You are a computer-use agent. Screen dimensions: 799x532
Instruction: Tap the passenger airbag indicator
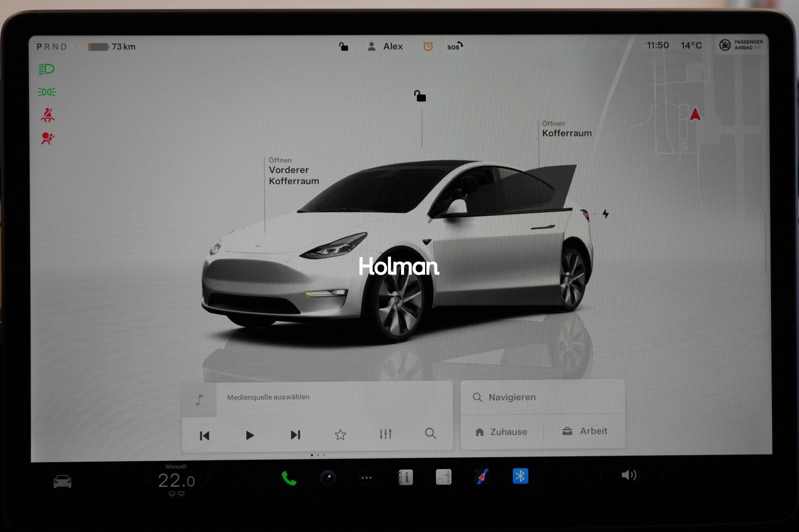click(x=741, y=45)
